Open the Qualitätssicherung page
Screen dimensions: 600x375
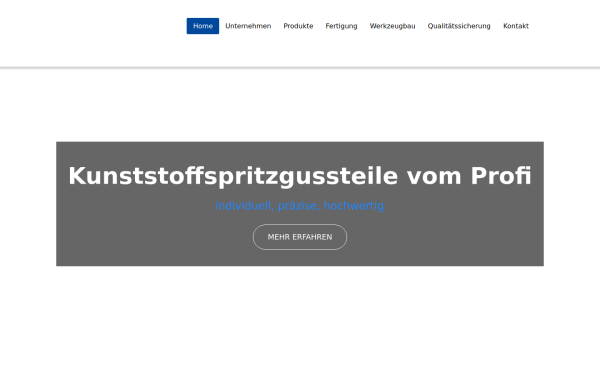coord(459,26)
